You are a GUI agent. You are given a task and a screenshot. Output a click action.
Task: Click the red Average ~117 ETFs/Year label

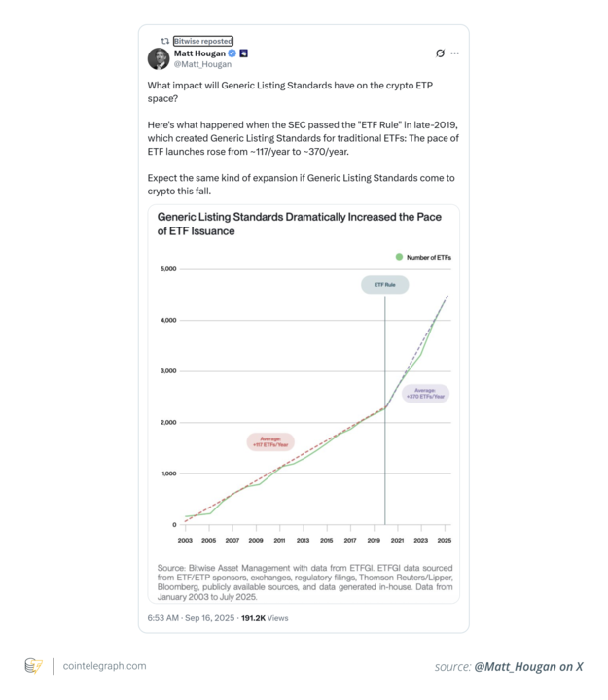pyautogui.click(x=270, y=441)
